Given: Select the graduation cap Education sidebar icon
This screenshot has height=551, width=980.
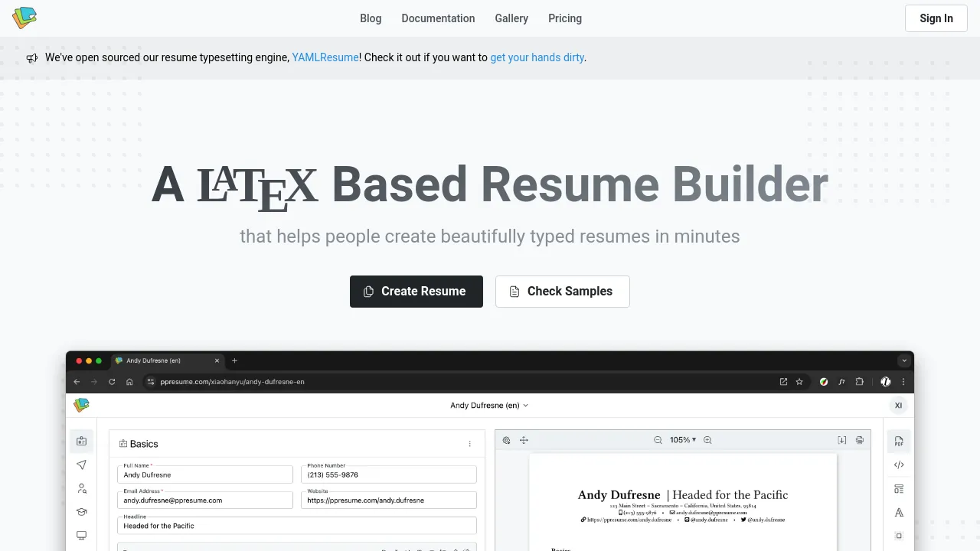Looking at the screenshot, I should click(x=81, y=512).
